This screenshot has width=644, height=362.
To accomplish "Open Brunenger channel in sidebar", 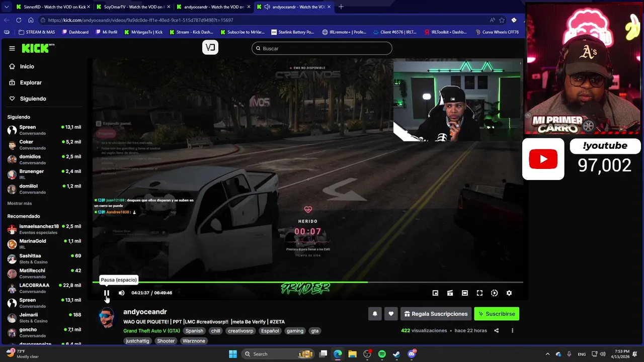I will 44,174.
